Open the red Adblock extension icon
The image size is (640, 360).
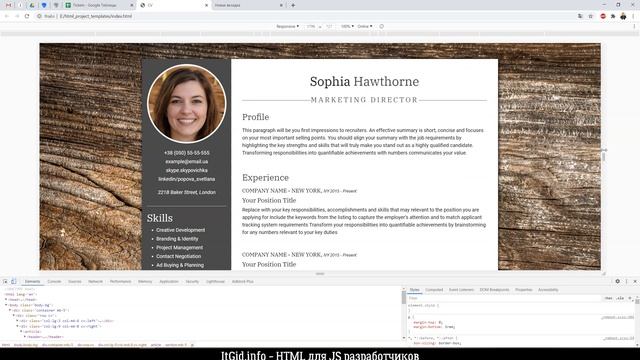click(603, 16)
